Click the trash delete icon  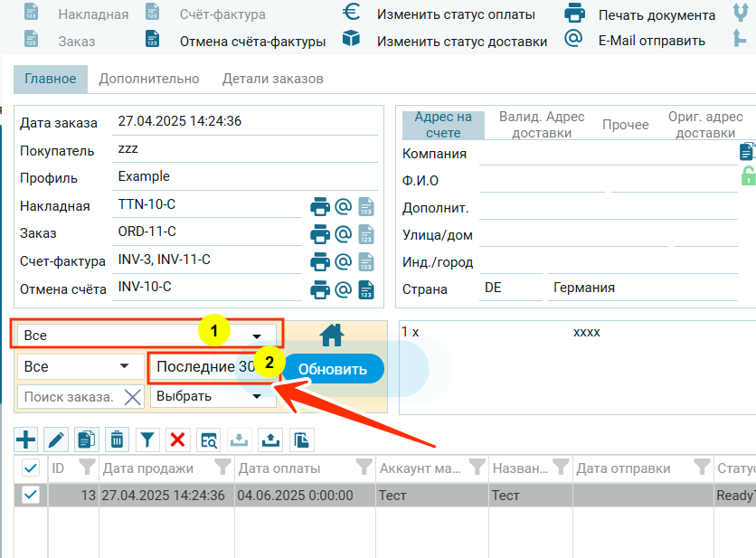117,440
